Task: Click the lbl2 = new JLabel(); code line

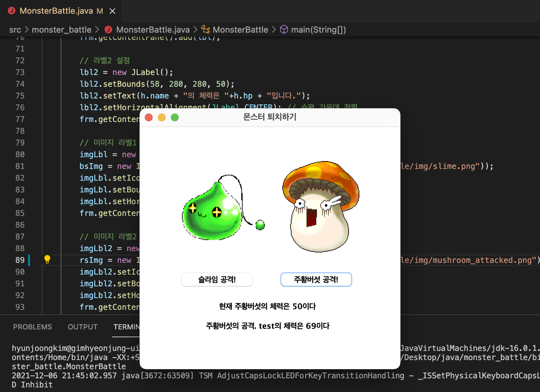Action: (126, 72)
